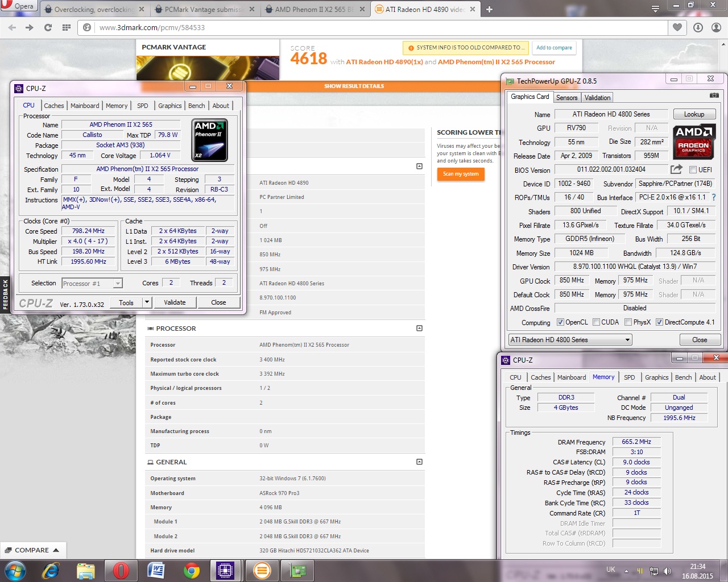The height and width of the screenshot is (582, 728).
Task: Click the UK language indicator in the tray
Action: pyautogui.click(x=611, y=569)
